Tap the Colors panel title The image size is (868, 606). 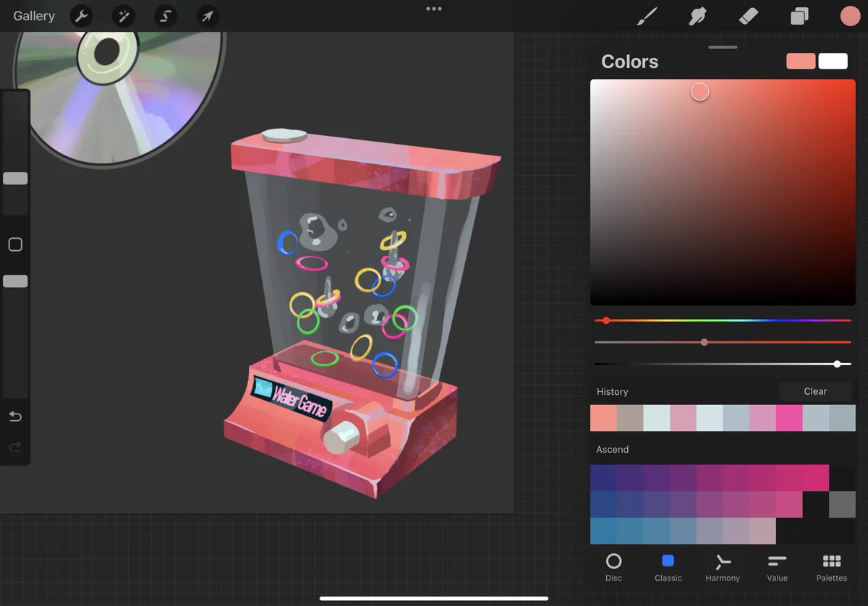pyautogui.click(x=629, y=61)
